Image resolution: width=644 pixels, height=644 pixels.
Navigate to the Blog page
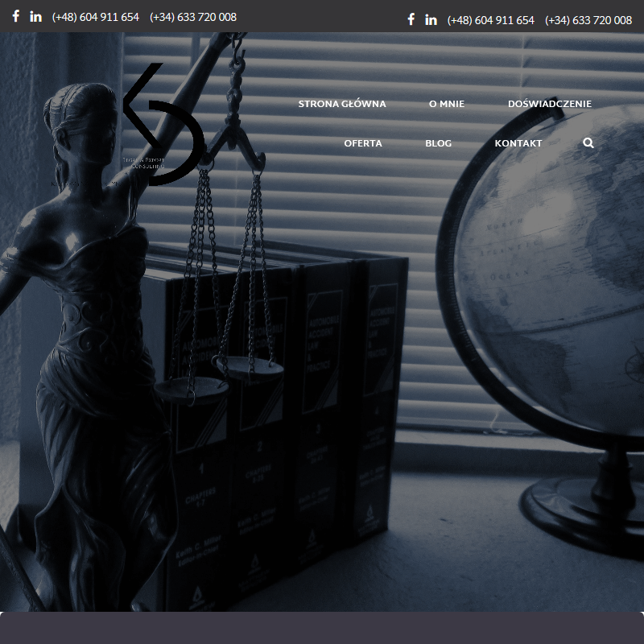(x=439, y=143)
